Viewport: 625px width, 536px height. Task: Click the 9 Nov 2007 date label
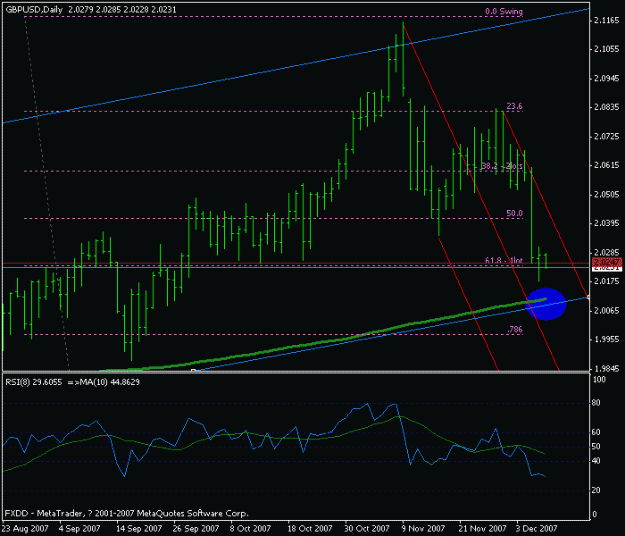click(423, 529)
